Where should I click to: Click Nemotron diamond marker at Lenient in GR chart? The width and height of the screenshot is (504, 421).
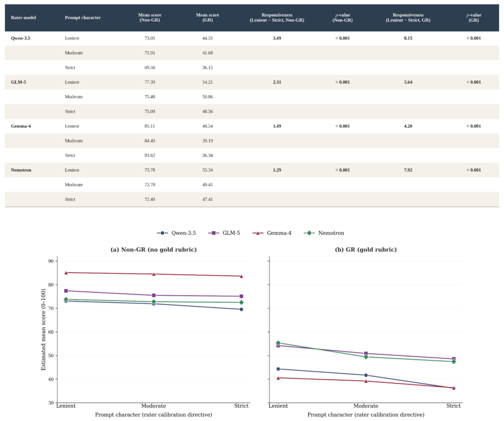[x=279, y=343]
